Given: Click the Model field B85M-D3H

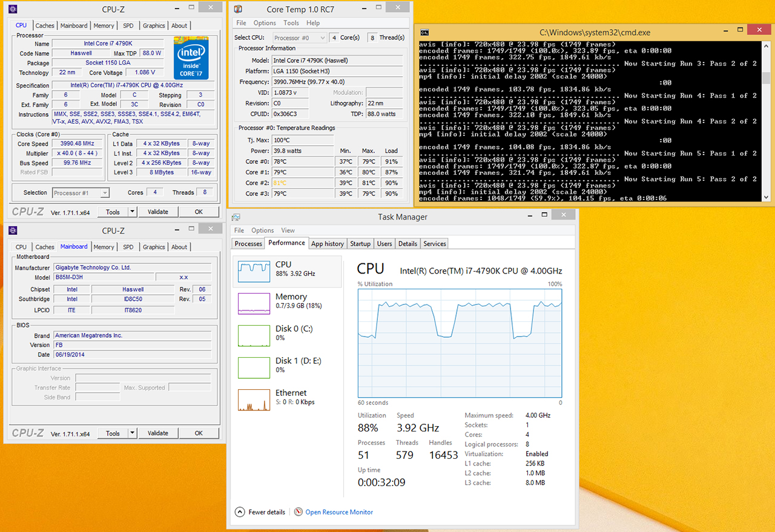Looking at the screenshot, I should pos(103,277).
